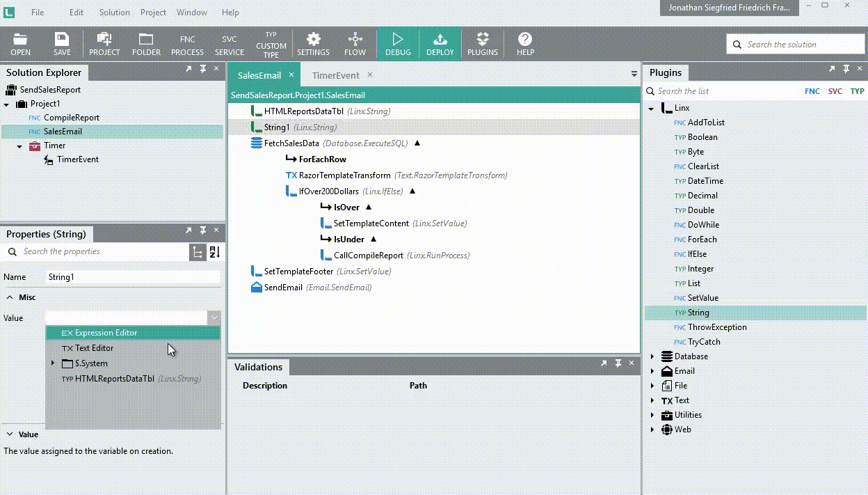This screenshot has width=868, height=495.
Task: Click the SAVE toolbar icon
Action: pyautogui.click(x=62, y=44)
